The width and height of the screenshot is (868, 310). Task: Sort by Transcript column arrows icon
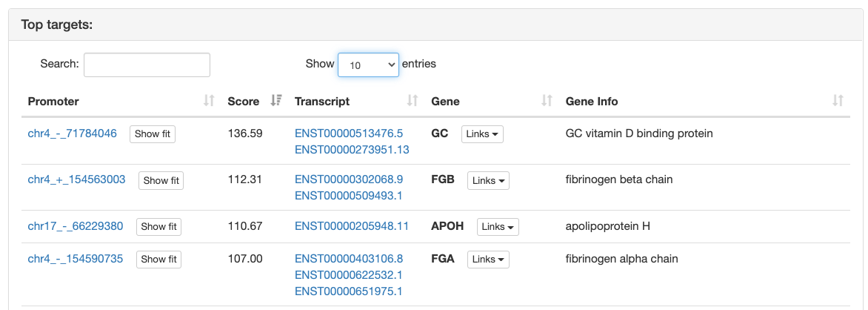pyautogui.click(x=413, y=101)
